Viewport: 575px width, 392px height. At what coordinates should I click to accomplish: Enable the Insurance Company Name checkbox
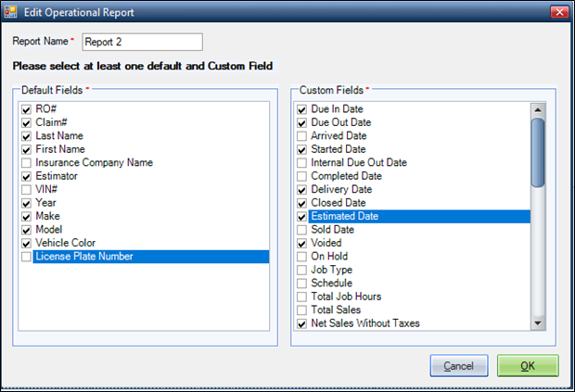26,163
